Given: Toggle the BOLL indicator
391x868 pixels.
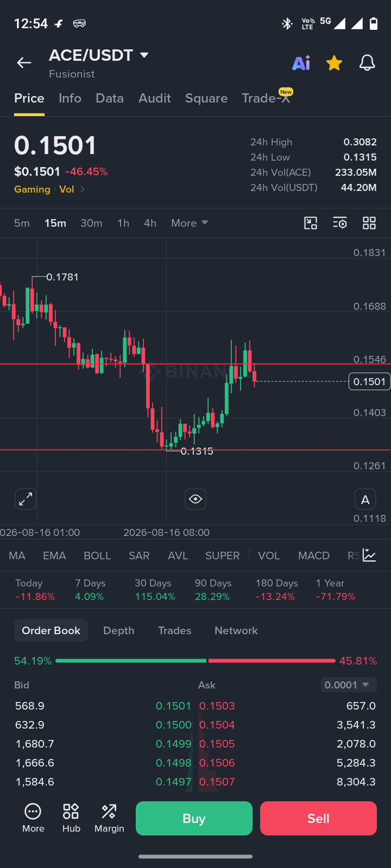Looking at the screenshot, I should coord(97,556).
